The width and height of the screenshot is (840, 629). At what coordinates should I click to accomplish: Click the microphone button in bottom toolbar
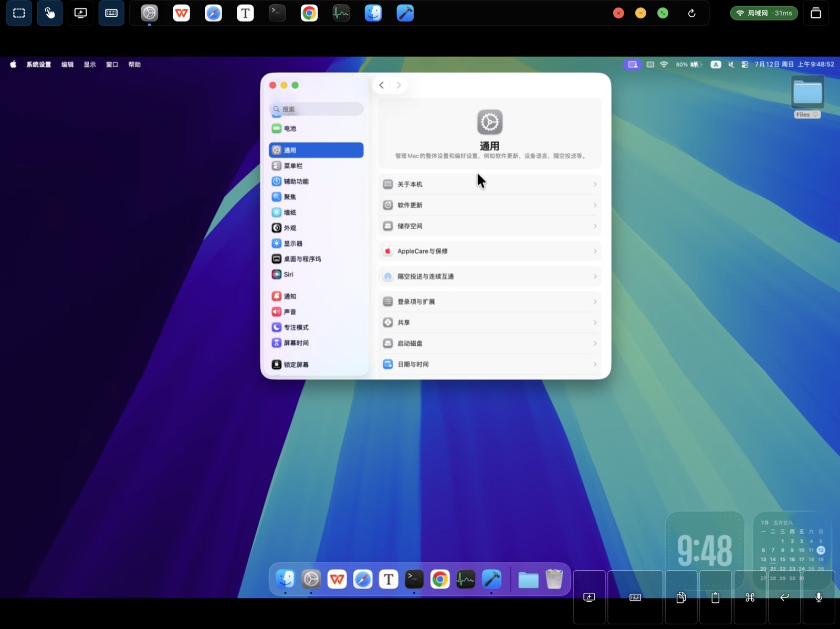click(818, 598)
